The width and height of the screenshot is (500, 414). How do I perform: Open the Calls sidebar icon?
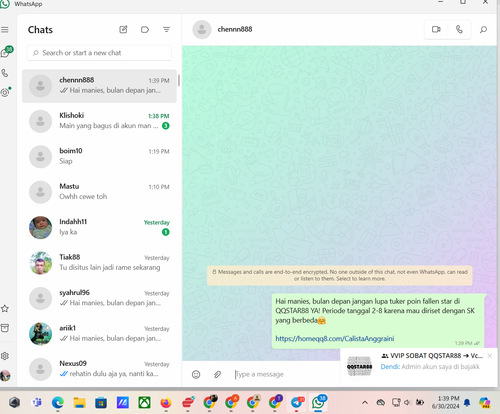pyautogui.click(x=5, y=73)
